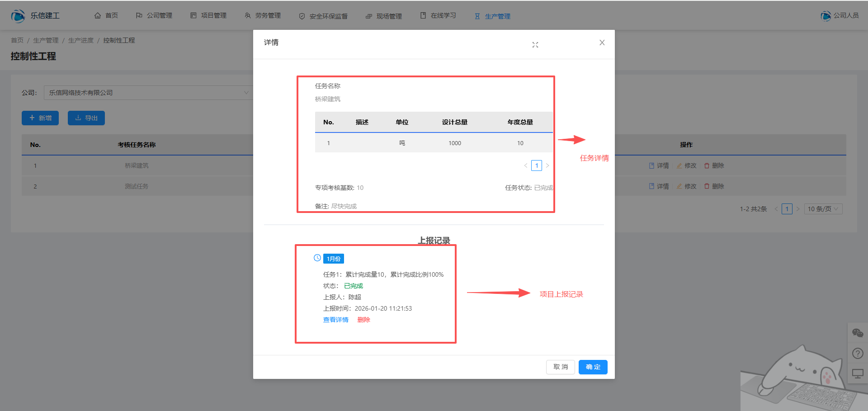This screenshot has height=411, width=868.
Task: Click the monitor icon in side toolbar
Action: click(858, 374)
